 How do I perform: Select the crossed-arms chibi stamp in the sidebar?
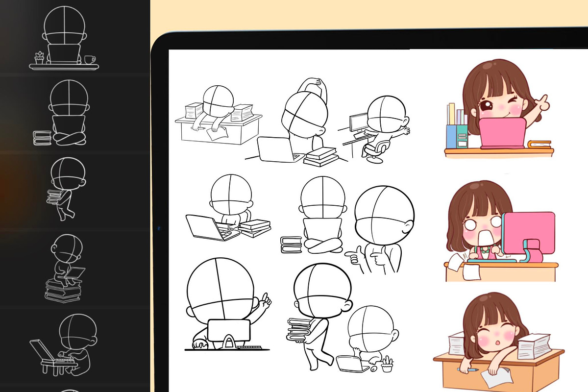click(69, 114)
